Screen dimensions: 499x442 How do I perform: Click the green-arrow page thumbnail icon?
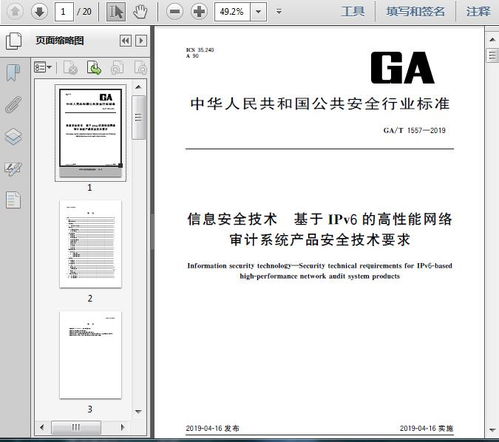94,68
